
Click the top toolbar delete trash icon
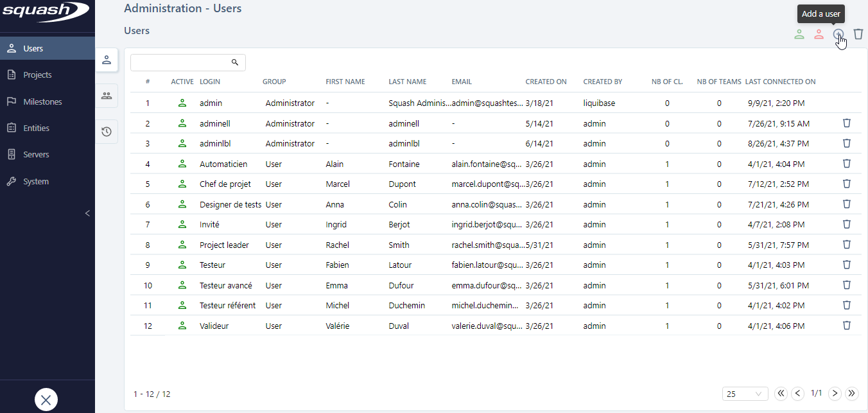(x=858, y=35)
